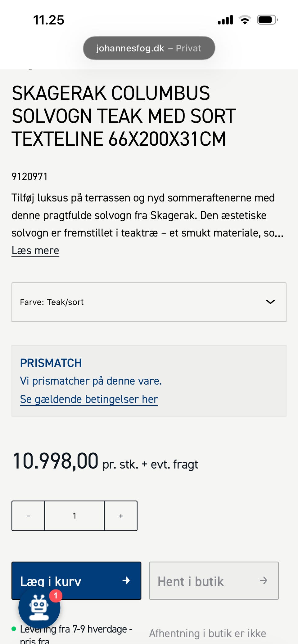298x644 pixels.
Task: Tap the red chat notification badge
Action: coord(56,595)
